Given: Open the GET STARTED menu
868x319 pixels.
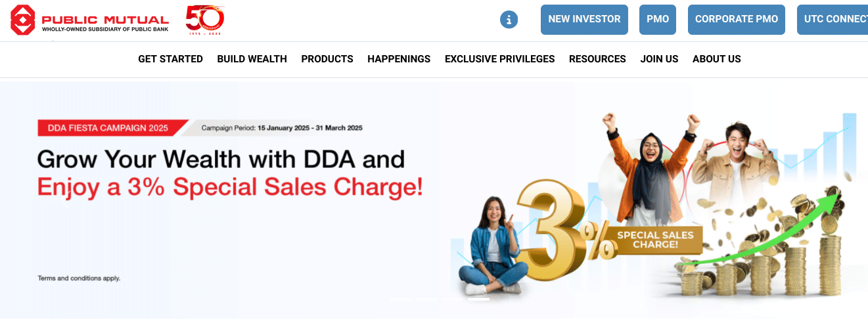Looking at the screenshot, I should 170,59.
